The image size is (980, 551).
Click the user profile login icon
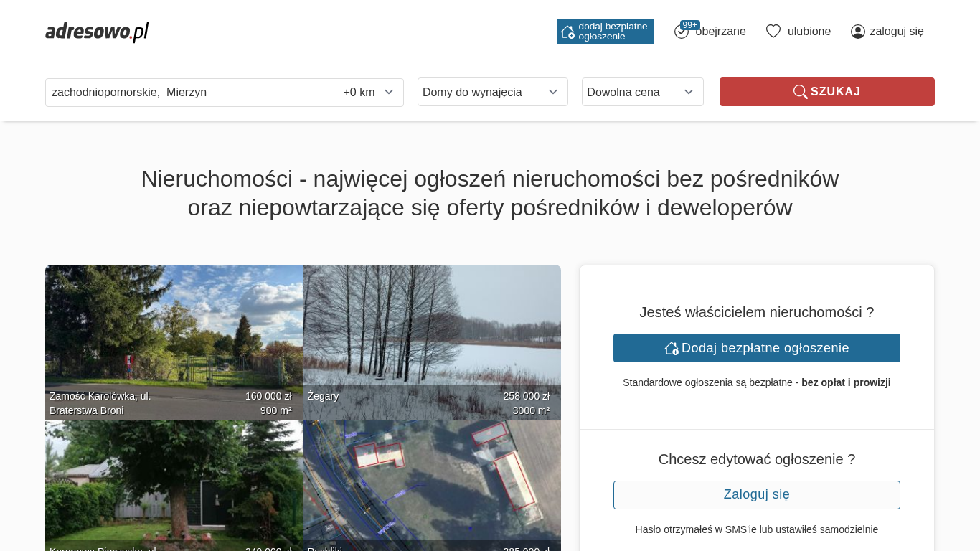click(x=857, y=32)
